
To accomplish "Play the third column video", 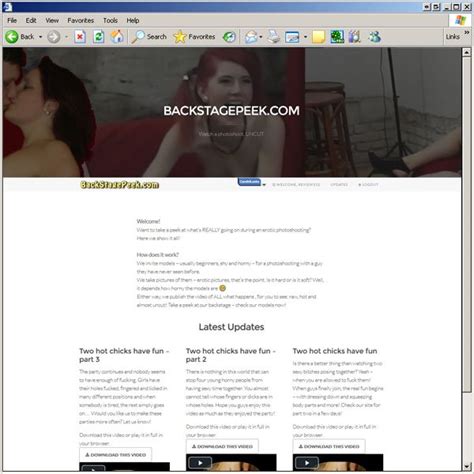I will coord(307,463).
